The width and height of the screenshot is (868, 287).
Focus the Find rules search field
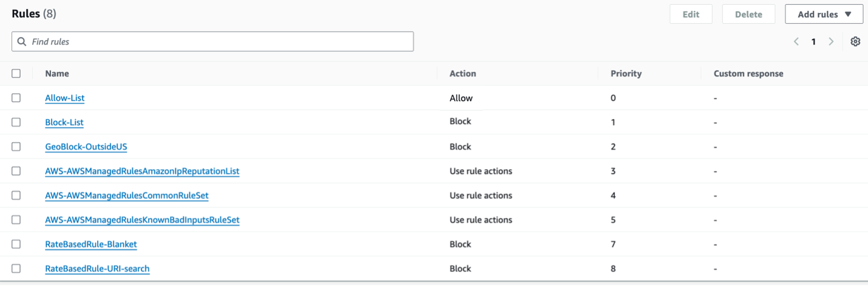[219, 42]
